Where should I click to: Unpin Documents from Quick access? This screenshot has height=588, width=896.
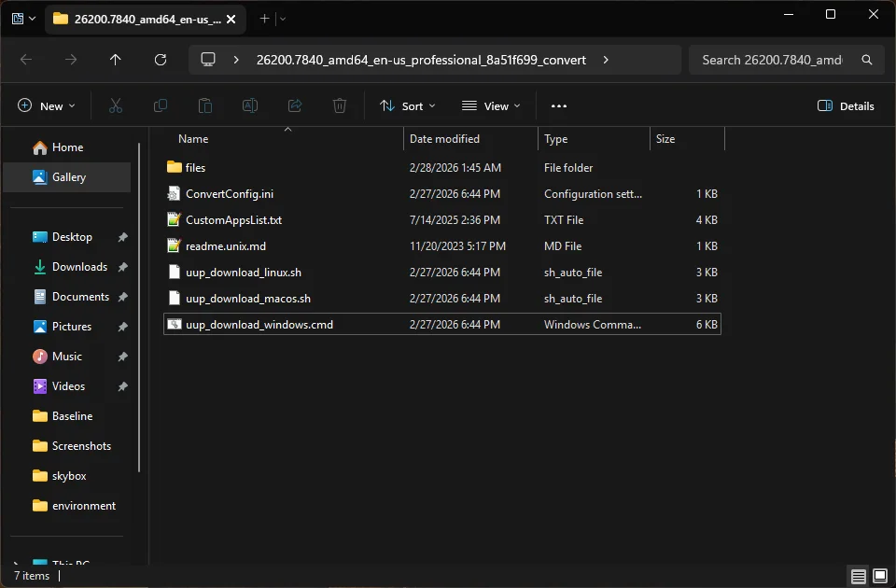[x=122, y=297]
